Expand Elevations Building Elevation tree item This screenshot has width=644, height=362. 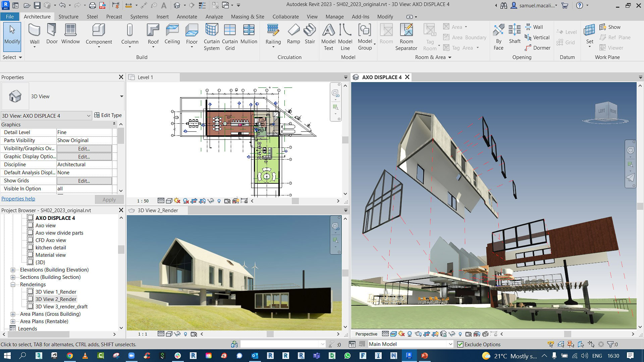13,269
